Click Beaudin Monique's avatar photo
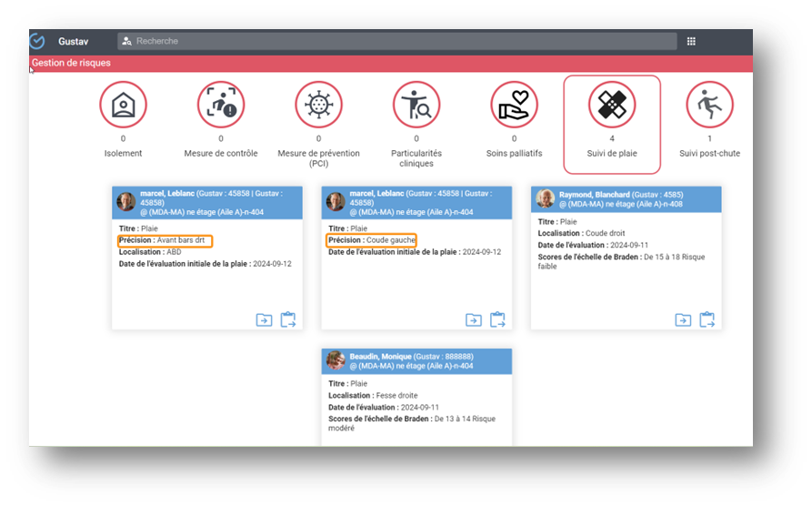This screenshot has width=812, height=506. tap(336, 360)
